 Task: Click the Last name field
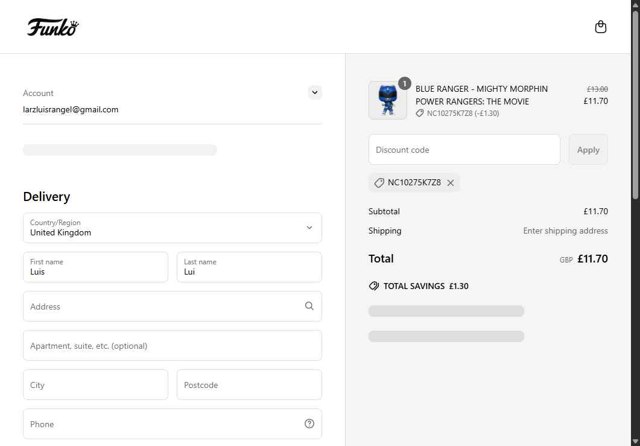tap(249, 267)
